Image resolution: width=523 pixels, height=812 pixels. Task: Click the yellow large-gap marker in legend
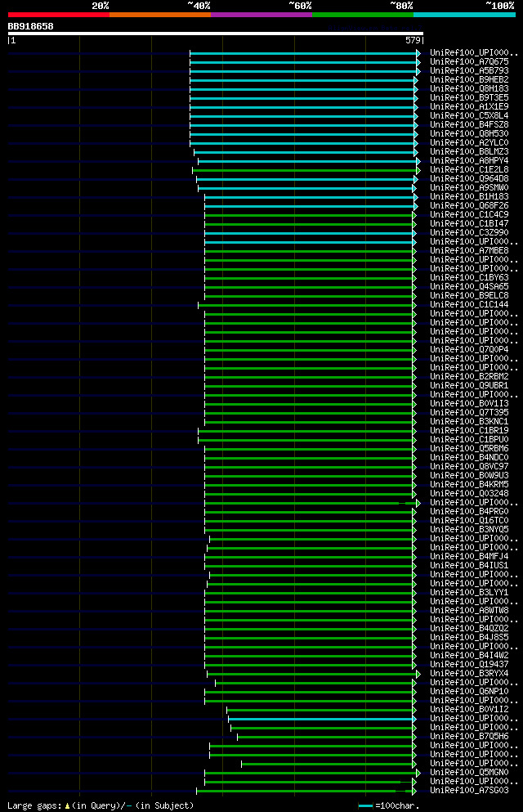(67, 805)
